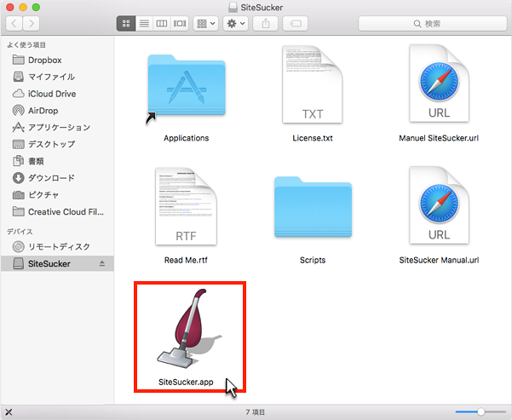Open 書類 in the sidebar
The image size is (512, 420).
(x=57, y=161)
